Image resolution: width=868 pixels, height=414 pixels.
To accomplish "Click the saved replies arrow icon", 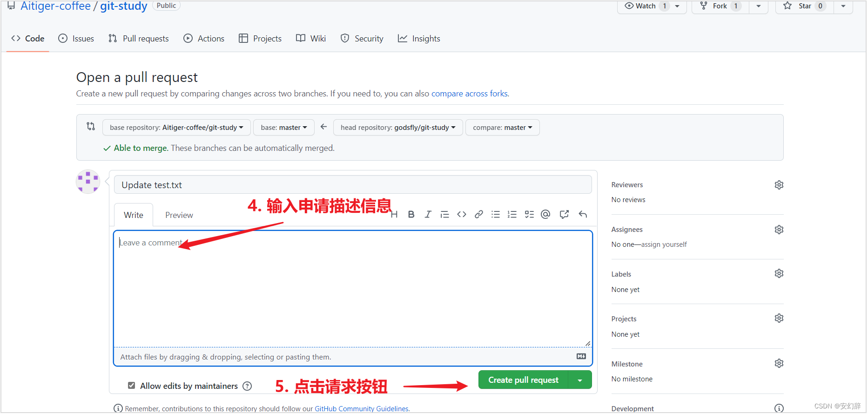I will point(583,214).
